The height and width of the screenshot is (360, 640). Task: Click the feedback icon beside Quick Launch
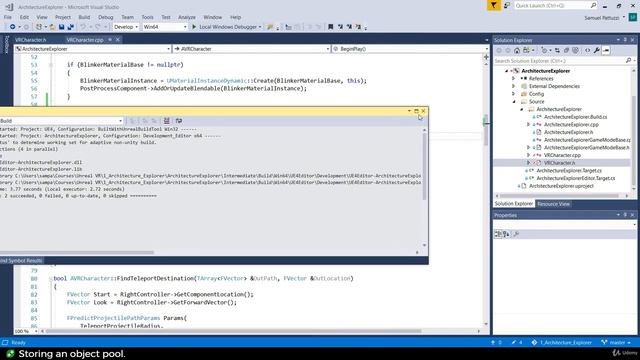click(x=507, y=5)
